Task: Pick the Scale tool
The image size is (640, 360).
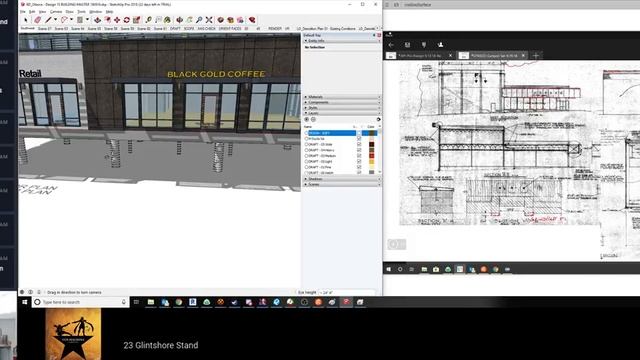Action: coord(136,20)
